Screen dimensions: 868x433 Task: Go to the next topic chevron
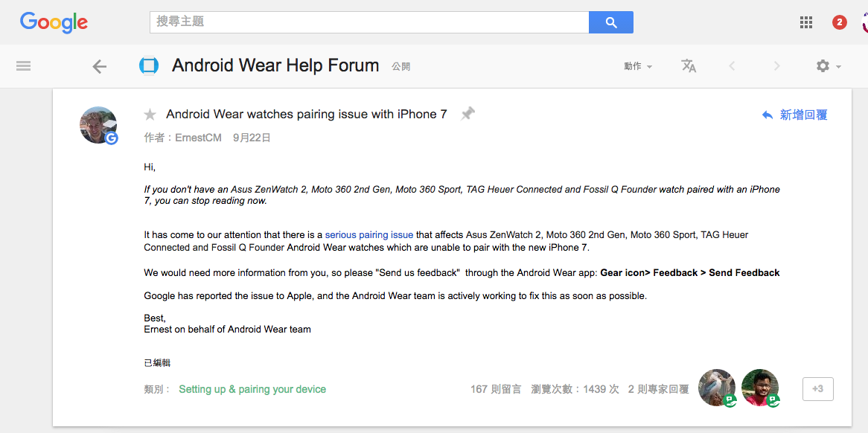(776, 66)
